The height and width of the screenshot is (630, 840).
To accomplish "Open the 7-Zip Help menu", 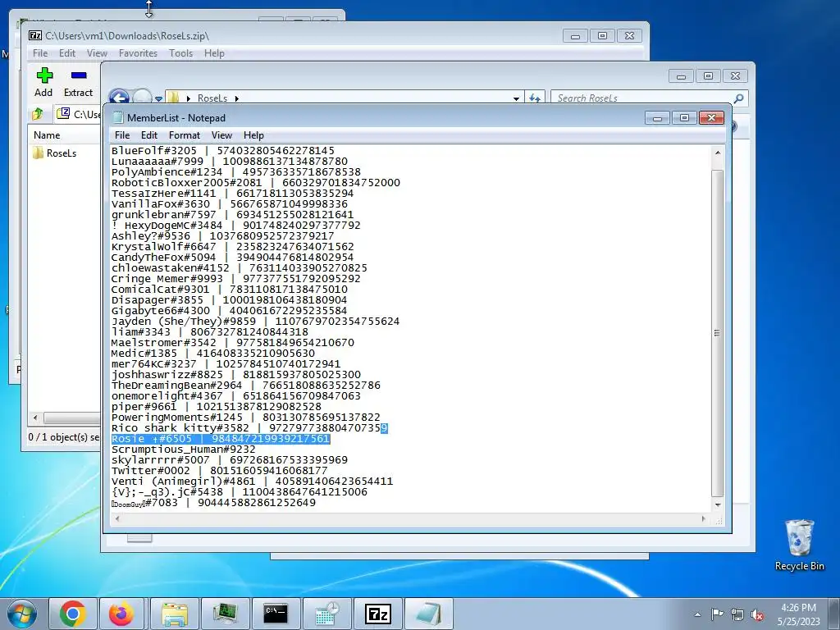I will pos(214,53).
